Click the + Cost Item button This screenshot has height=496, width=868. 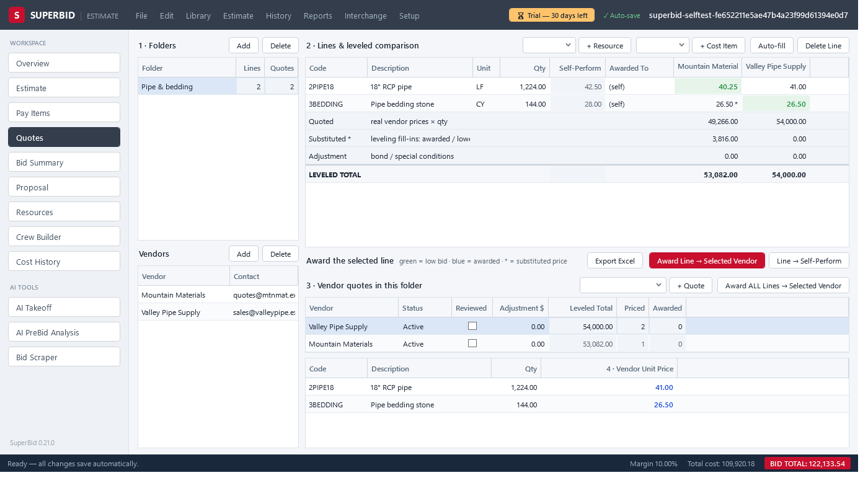pos(719,45)
